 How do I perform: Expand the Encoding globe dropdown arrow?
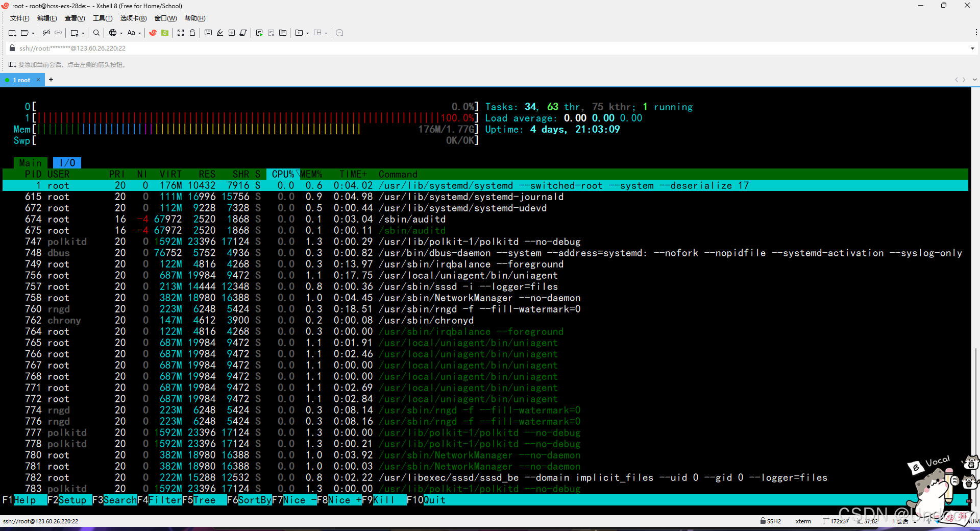[121, 33]
